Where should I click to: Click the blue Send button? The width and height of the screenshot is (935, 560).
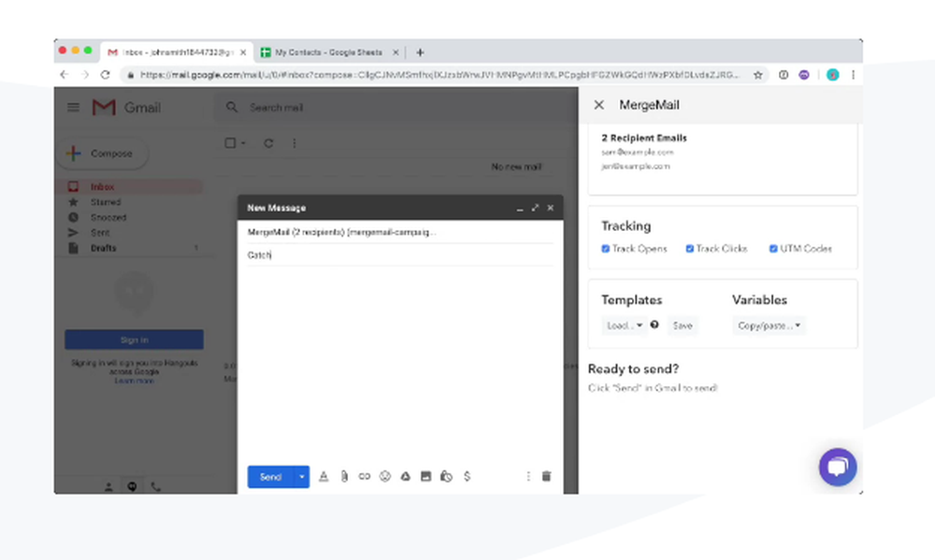pyautogui.click(x=271, y=477)
